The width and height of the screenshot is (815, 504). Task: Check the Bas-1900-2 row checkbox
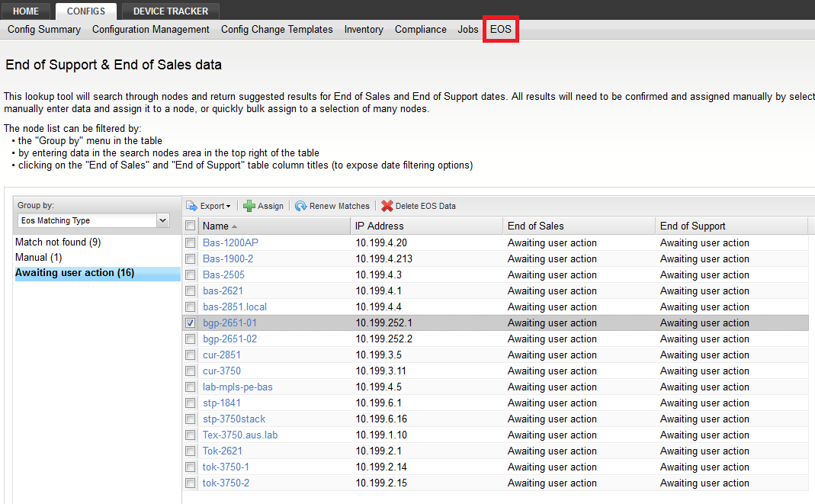[191, 258]
